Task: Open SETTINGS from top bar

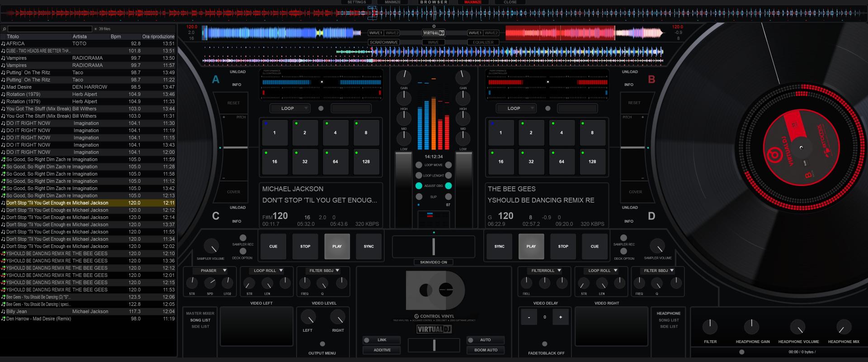Action: (x=357, y=2)
